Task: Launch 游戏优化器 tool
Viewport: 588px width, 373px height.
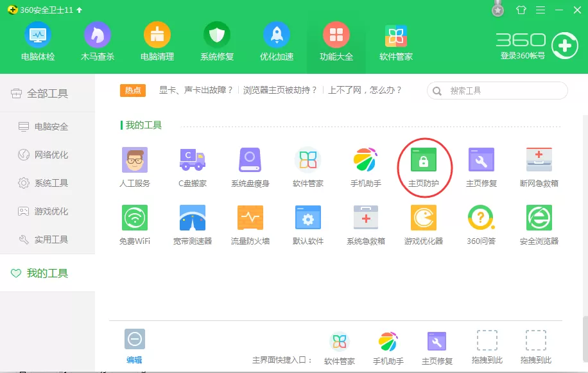Action: click(424, 225)
